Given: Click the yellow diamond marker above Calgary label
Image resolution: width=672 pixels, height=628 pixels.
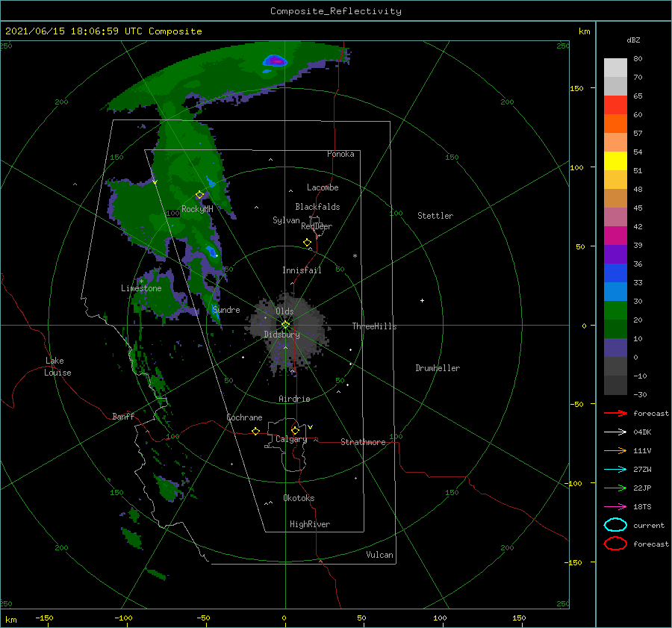Looking at the screenshot, I should 295,430.
